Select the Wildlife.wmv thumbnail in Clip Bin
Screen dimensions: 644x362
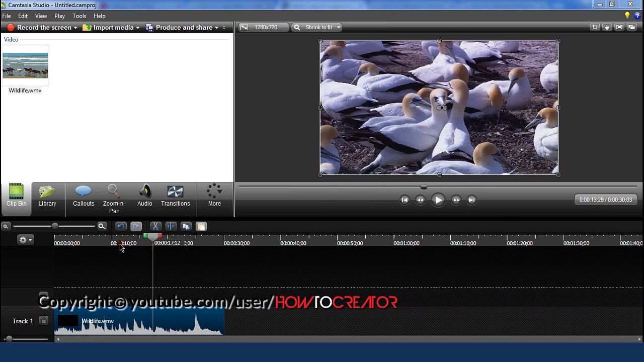click(25, 65)
